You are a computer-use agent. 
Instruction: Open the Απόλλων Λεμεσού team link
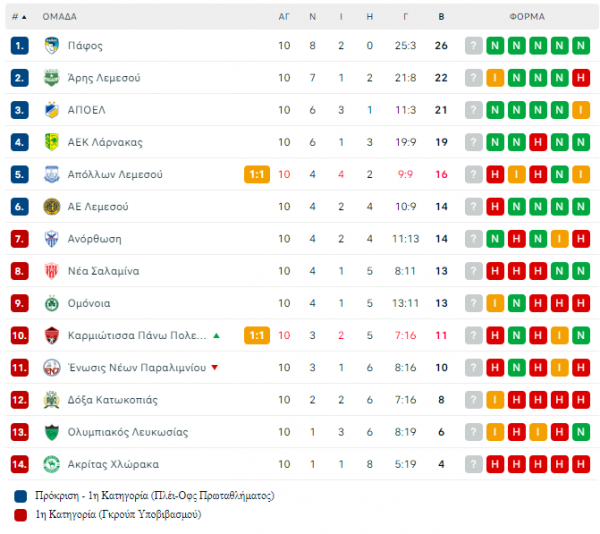tap(115, 174)
